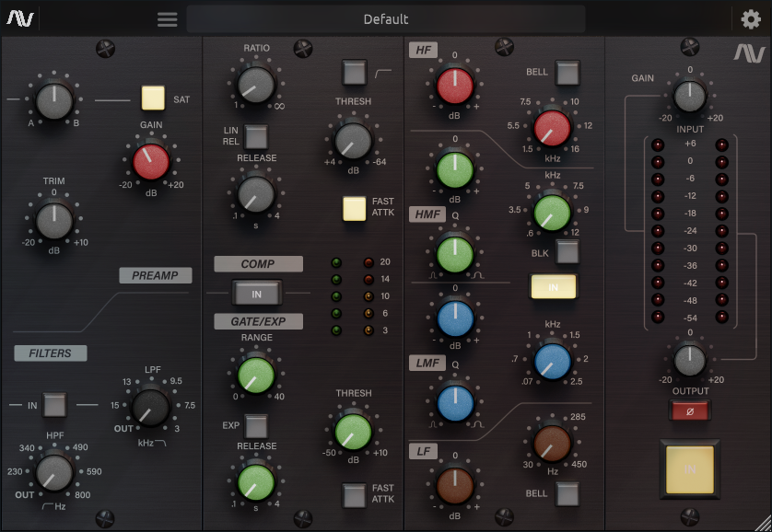Enable the LIN REL button

[x=256, y=136]
